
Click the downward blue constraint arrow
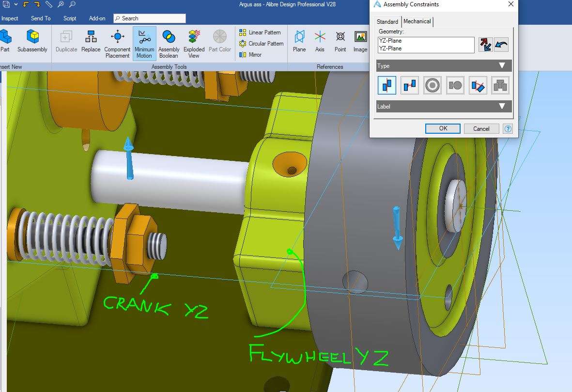[x=397, y=228]
